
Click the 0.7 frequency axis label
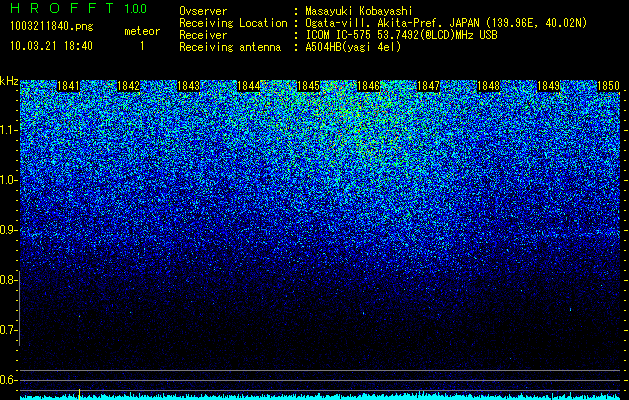coord(9,330)
